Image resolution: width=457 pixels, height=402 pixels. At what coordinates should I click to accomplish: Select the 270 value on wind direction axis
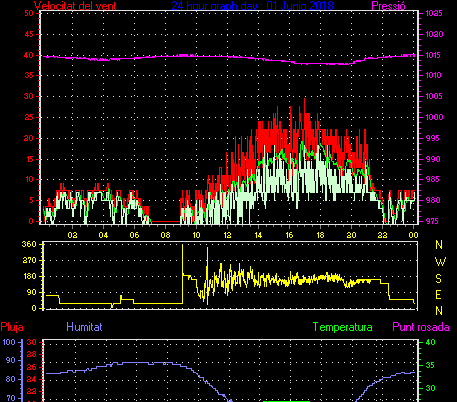pos(29,260)
